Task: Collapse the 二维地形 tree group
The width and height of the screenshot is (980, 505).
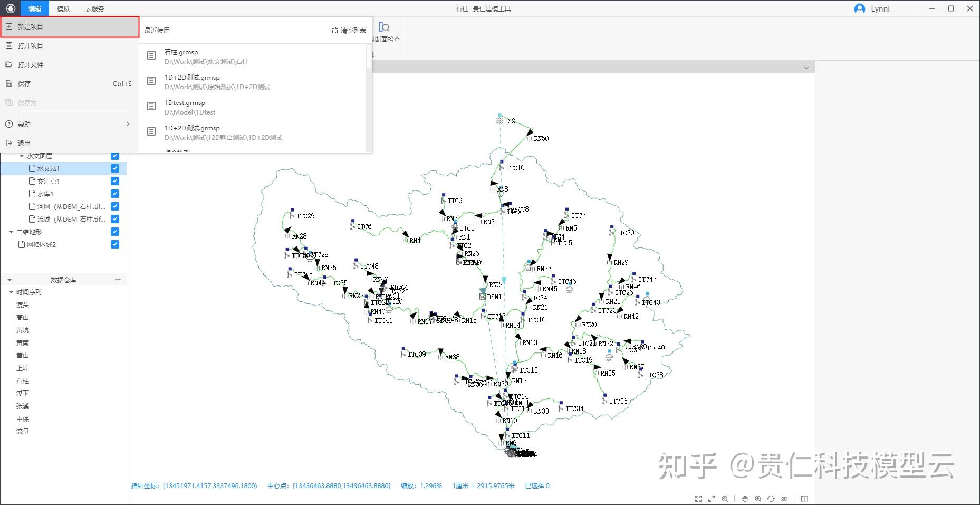Action: click(x=11, y=232)
